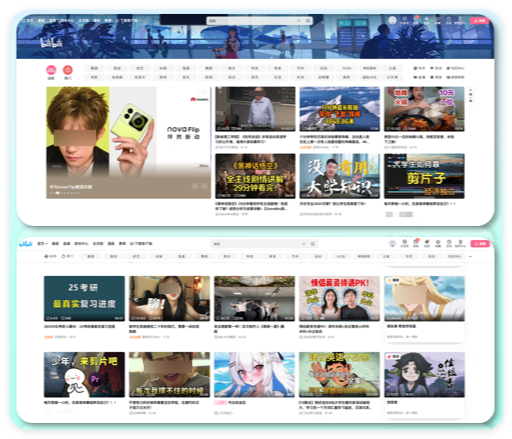Image resolution: width=512 pixels, height=439 pixels.
Task: Open the pink 动态 circle icon on top page
Action: coord(51,70)
